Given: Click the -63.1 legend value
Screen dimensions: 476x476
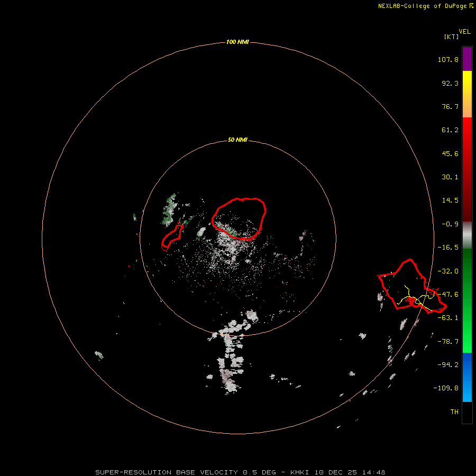Looking at the screenshot, I should (x=448, y=318).
